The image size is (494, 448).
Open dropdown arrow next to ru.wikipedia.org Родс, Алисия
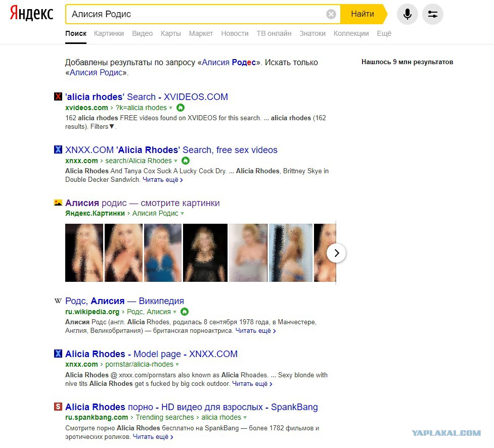(174, 312)
